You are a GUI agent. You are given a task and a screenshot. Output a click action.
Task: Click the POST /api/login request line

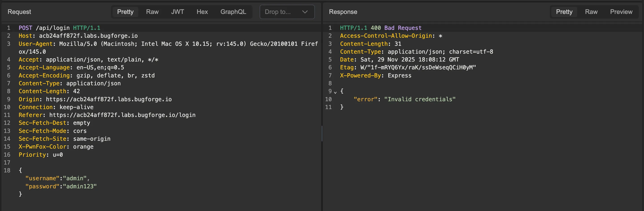(59, 28)
